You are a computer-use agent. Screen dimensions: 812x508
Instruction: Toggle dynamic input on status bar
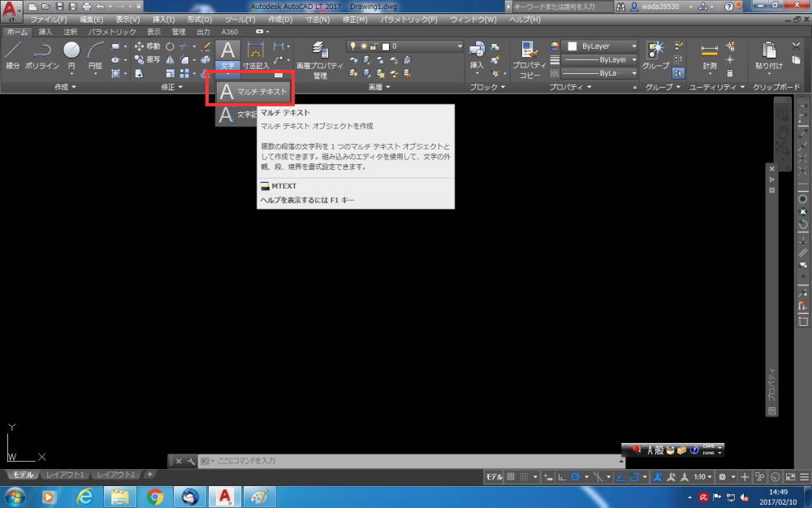548,477
